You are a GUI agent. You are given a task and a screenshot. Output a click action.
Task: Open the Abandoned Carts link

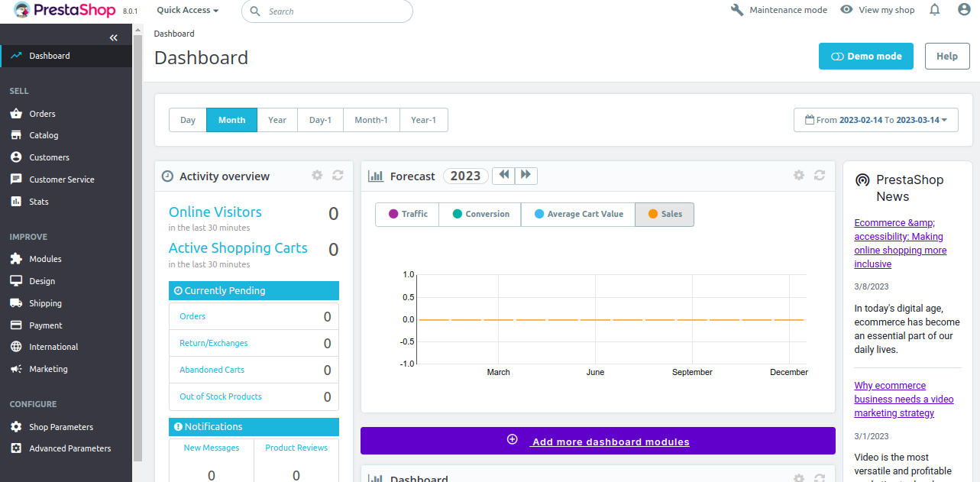point(212,370)
